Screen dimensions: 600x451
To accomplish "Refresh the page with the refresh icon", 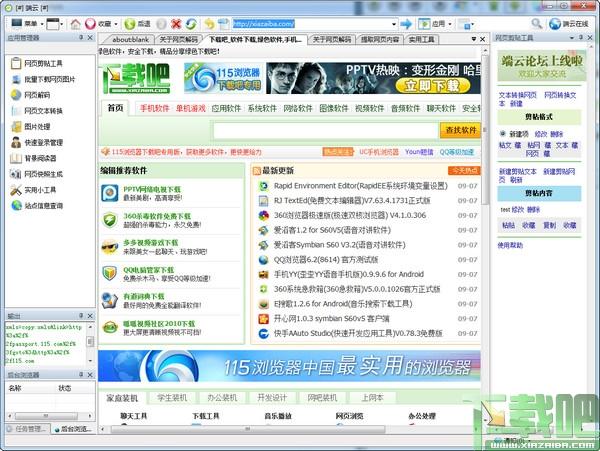I will 191,24.
